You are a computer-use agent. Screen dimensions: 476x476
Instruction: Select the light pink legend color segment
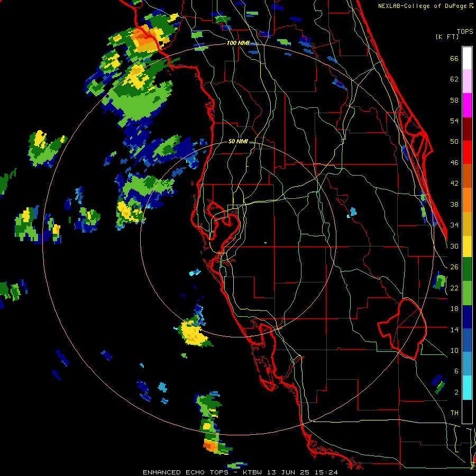[467, 81]
